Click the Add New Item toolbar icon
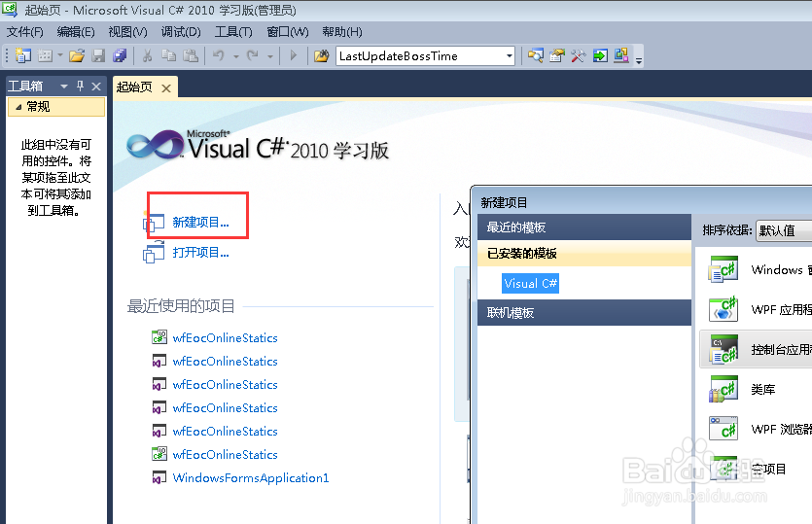The image size is (812, 524). 45,55
